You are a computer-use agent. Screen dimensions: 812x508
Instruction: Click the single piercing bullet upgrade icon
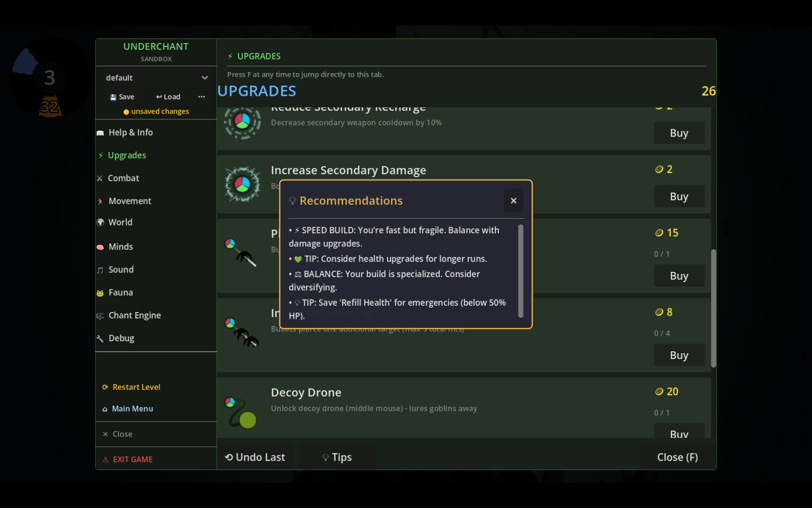click(241, 253)
